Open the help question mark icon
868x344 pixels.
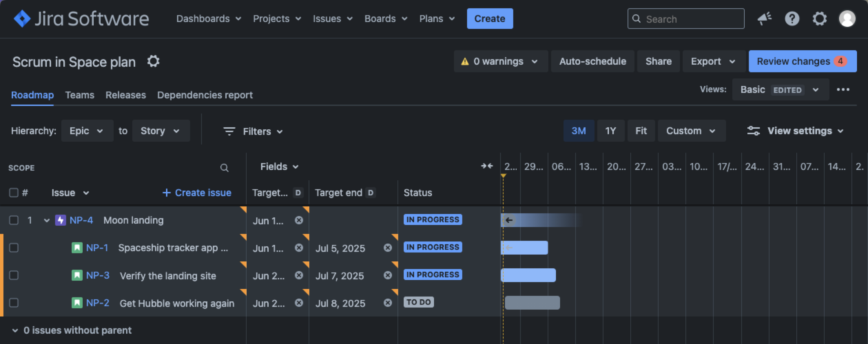tap(792, 19)
